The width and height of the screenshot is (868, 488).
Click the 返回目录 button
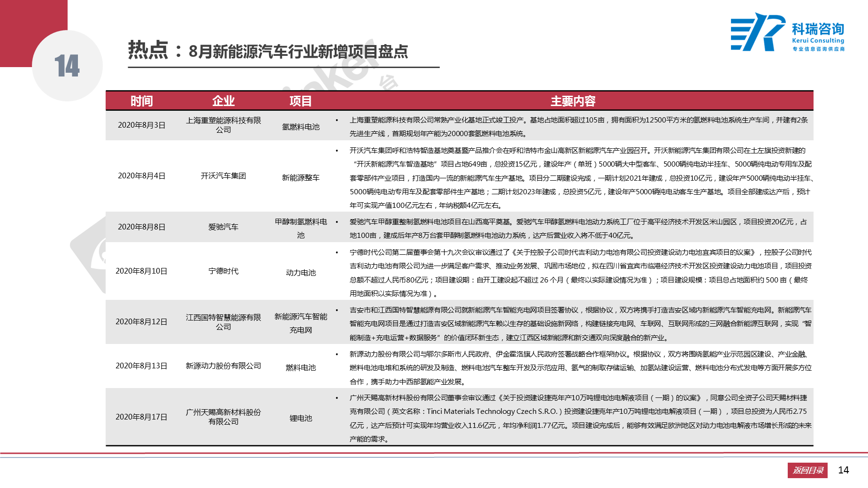pyautogui.click(x=807, y=470)
